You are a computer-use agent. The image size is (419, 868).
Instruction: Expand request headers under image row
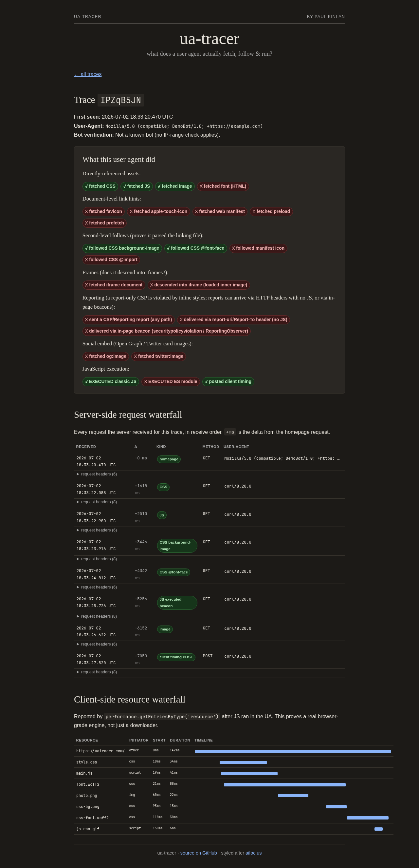point(97,644)
